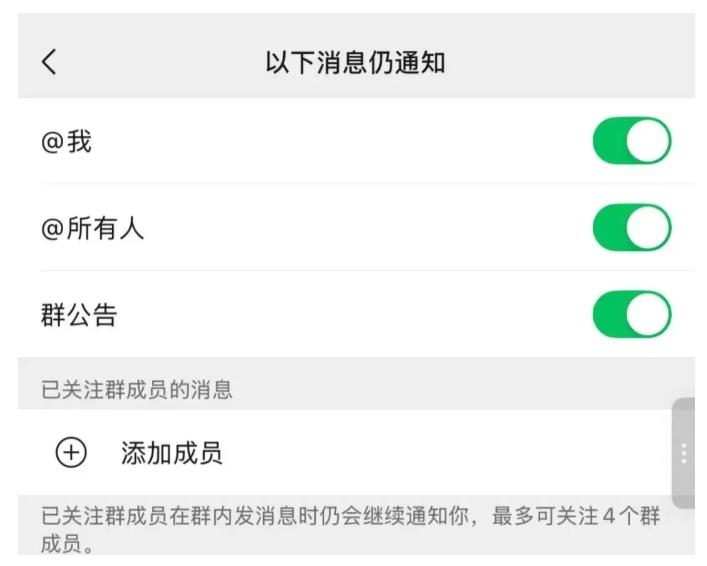
Task: Click the green part of @所有人 switch
Action: click(611, 228)
